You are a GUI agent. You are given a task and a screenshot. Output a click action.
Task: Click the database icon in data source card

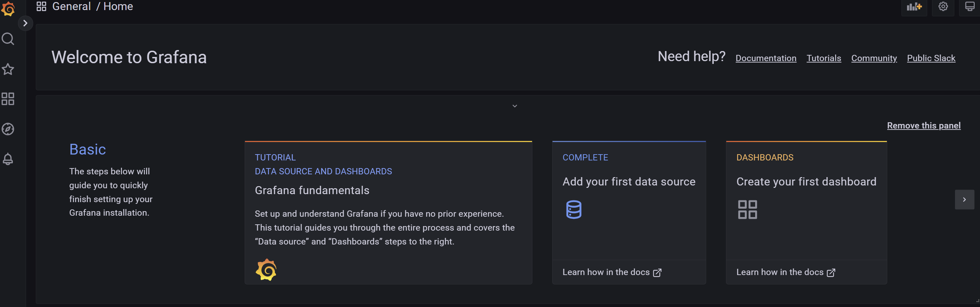click(573, 209)
